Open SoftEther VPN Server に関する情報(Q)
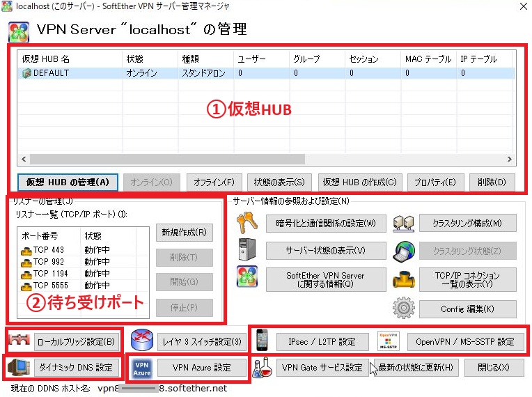This screenshot has width=532, height=397. point(326,279)
